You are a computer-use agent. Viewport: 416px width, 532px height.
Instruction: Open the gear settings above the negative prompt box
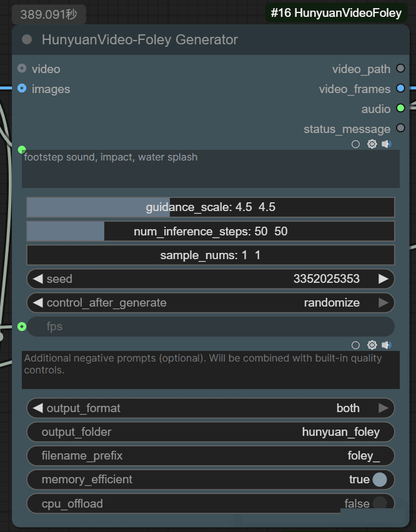tap(372, 345)
